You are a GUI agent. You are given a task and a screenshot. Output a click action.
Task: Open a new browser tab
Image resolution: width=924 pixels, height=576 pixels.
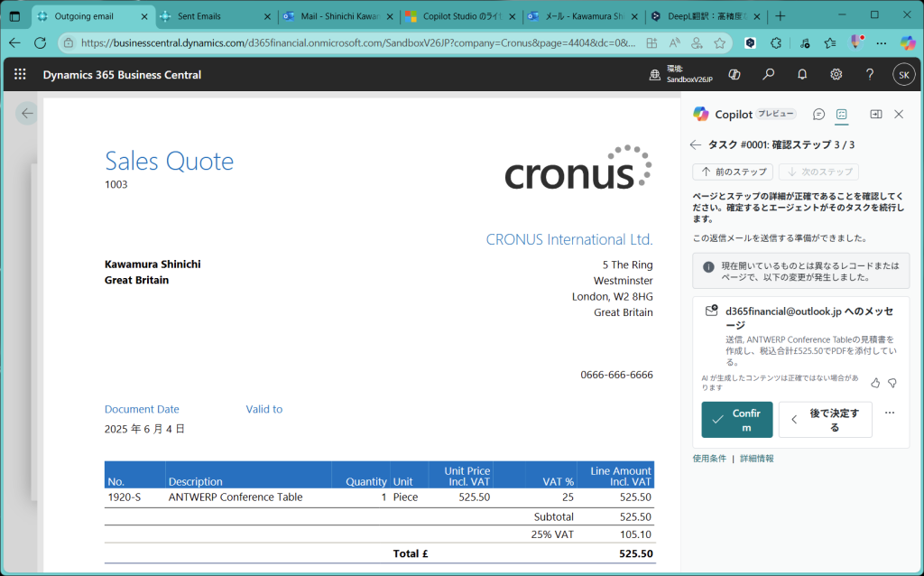point(781,16)
